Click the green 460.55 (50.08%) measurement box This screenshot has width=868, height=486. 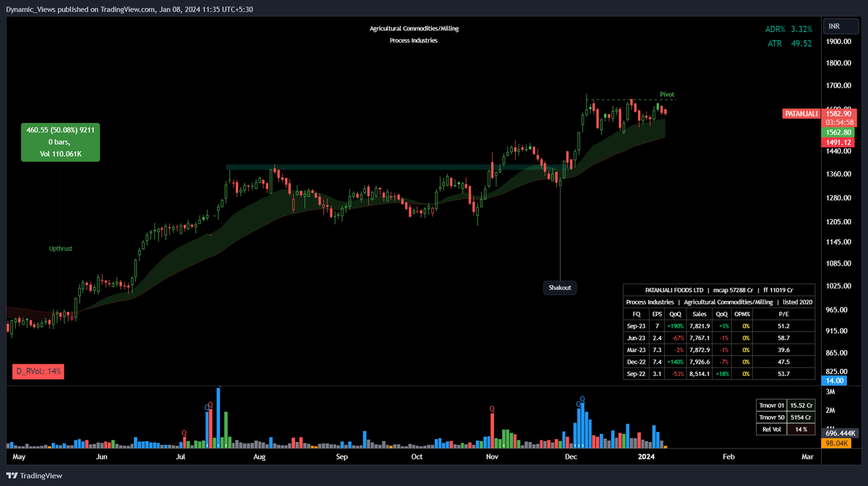click(x=60, y=142)
